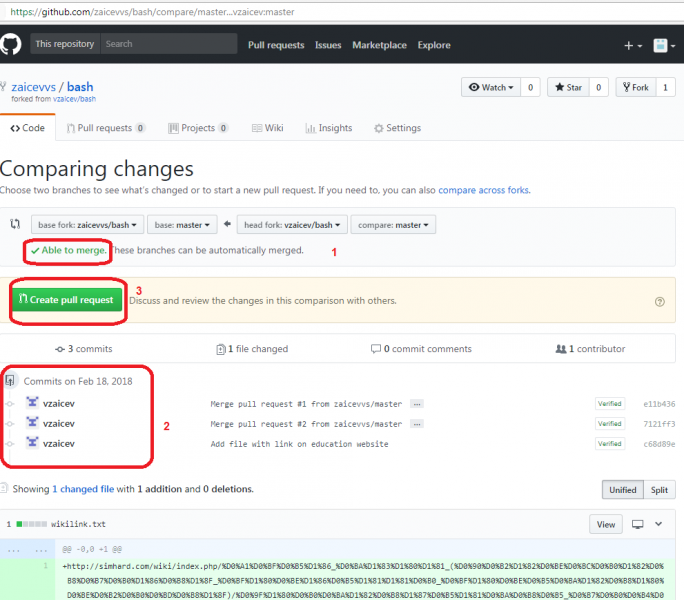Click the plus create-new icon in header

click(632, 45)
